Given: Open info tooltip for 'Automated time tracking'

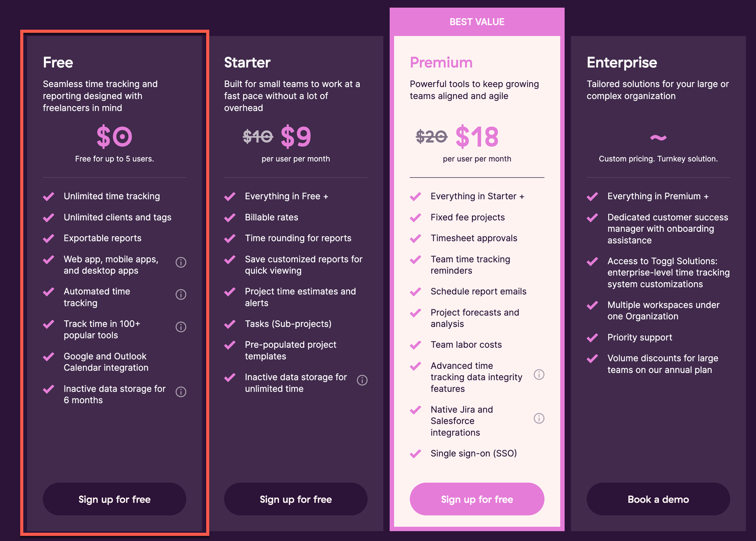Looking at the screenshot, I should coord(181,294).
